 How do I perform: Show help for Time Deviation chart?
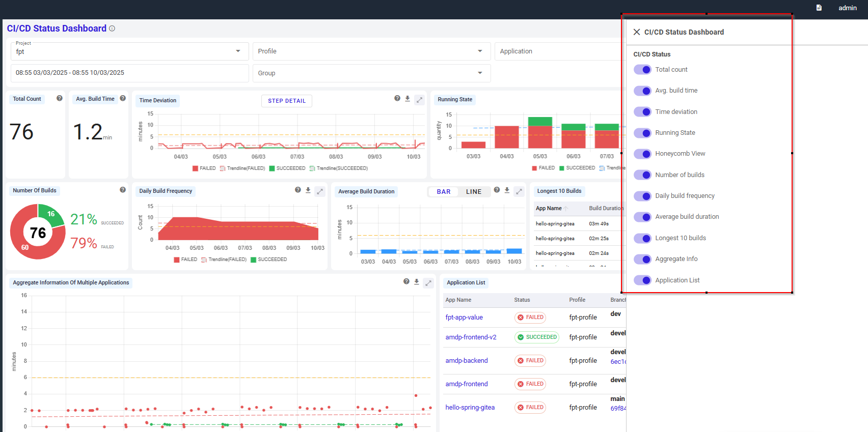(397, 98)
